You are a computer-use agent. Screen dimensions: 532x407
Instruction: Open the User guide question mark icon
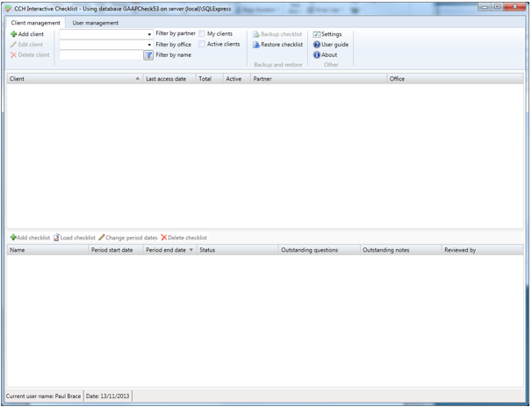(317, 45)
